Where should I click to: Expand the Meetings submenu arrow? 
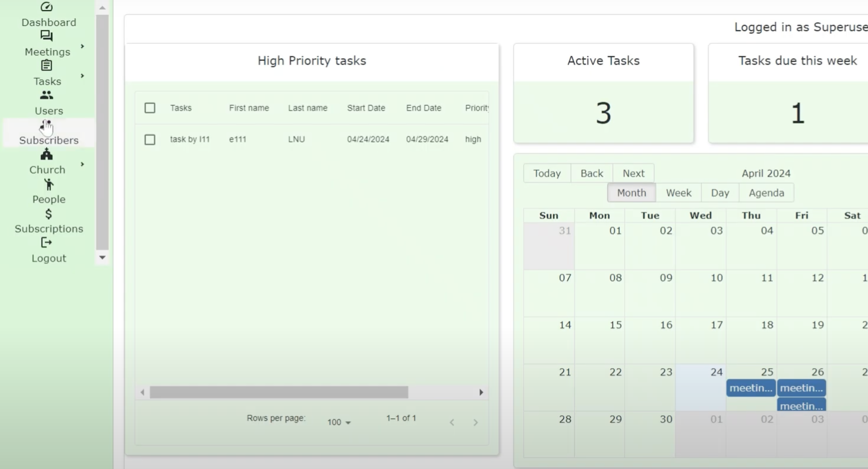click(x=82, y=46)
